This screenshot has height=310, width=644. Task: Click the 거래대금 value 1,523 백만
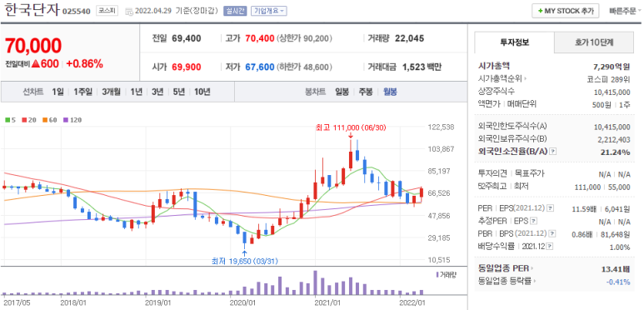coord(422,67)
